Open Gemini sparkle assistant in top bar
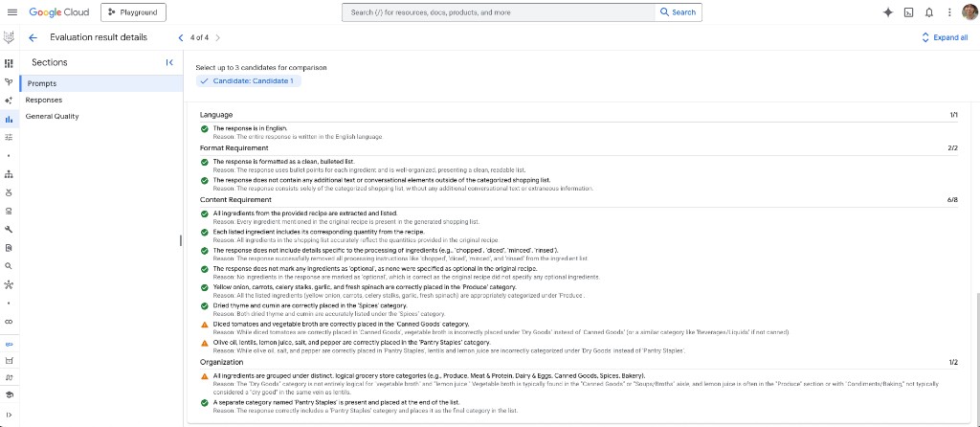The image size is (980, 427). (x=887, y=12)
